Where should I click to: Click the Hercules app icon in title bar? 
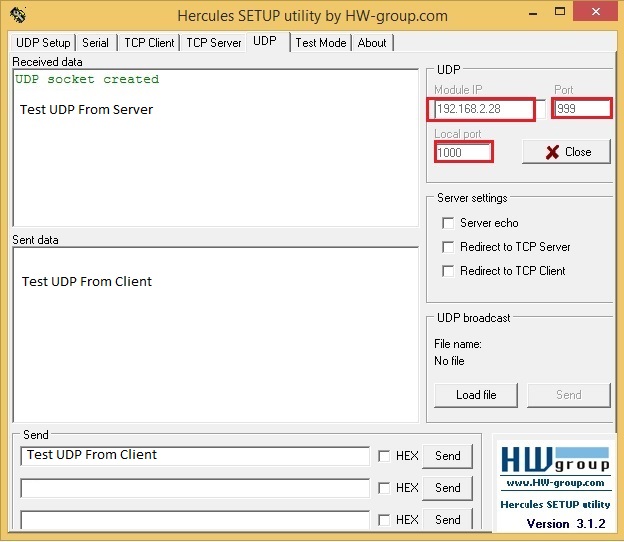point(18,15)
